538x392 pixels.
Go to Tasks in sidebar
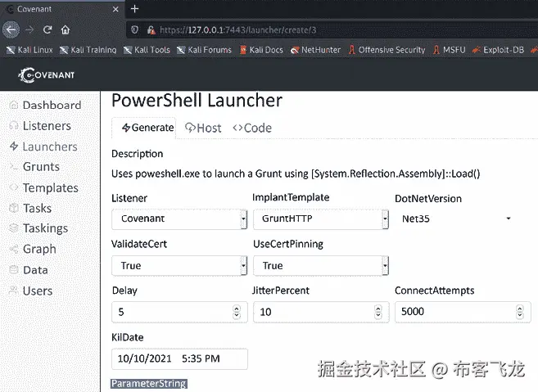point(37,208)
